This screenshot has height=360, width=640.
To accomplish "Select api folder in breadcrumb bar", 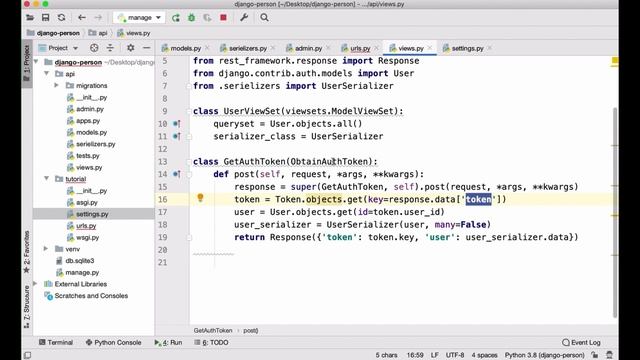I will (x=98, y=33).
